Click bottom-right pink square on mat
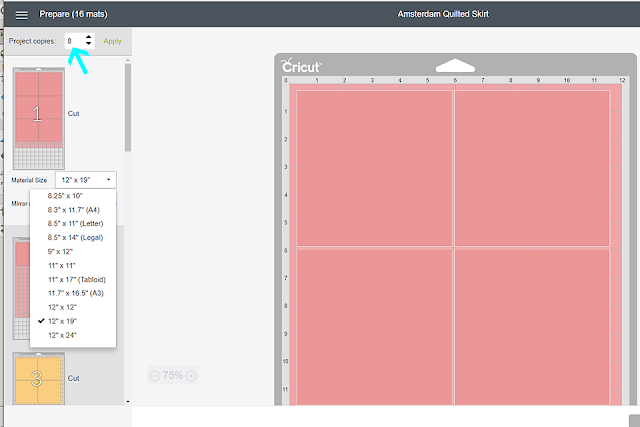 (532, 327)
